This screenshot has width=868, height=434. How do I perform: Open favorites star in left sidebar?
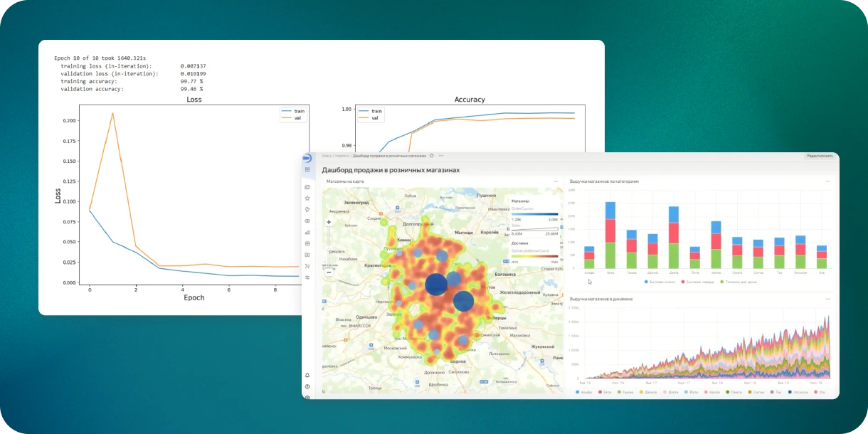[x=307, y=198]
